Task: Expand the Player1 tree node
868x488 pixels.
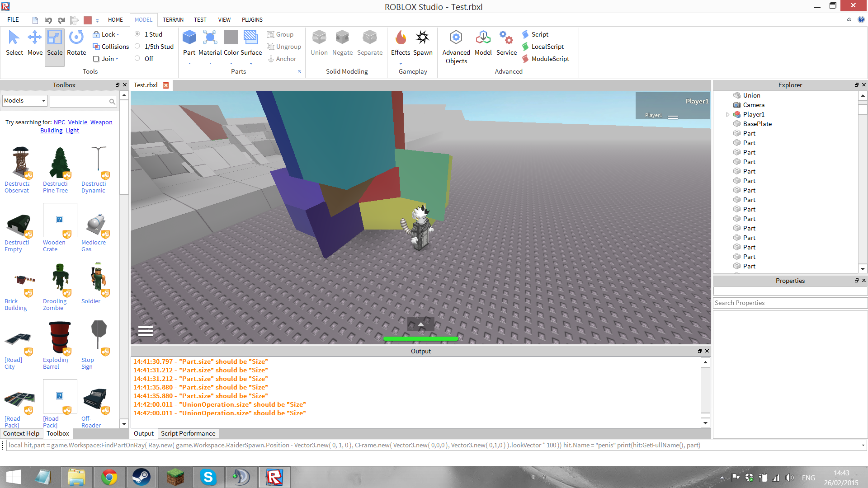Action: point(728,114)
